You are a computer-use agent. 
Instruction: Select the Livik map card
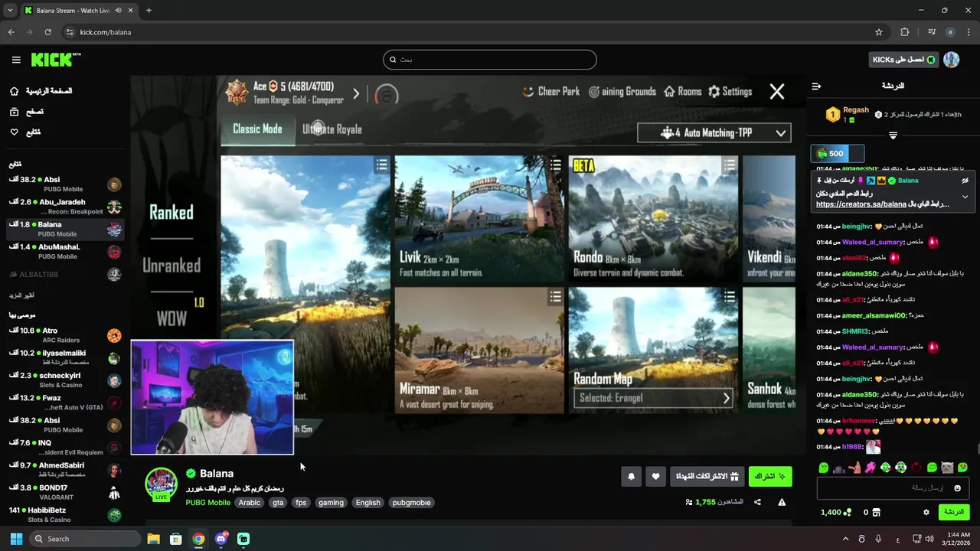pos(479,220)
